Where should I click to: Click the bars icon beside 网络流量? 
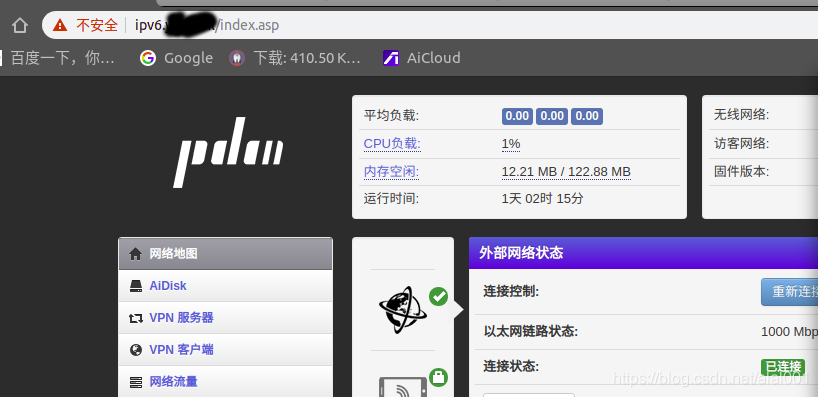(x=136, y=382)
